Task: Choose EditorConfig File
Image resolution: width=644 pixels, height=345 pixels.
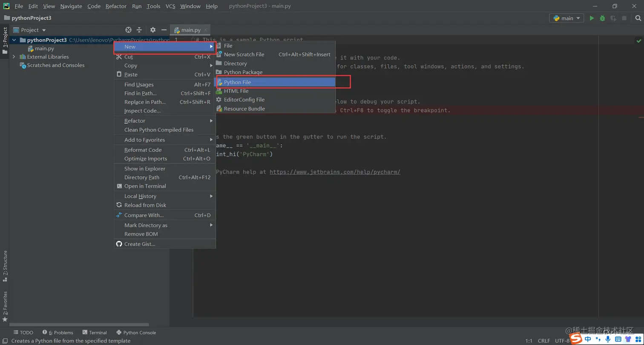Action: tap(275, 100)
